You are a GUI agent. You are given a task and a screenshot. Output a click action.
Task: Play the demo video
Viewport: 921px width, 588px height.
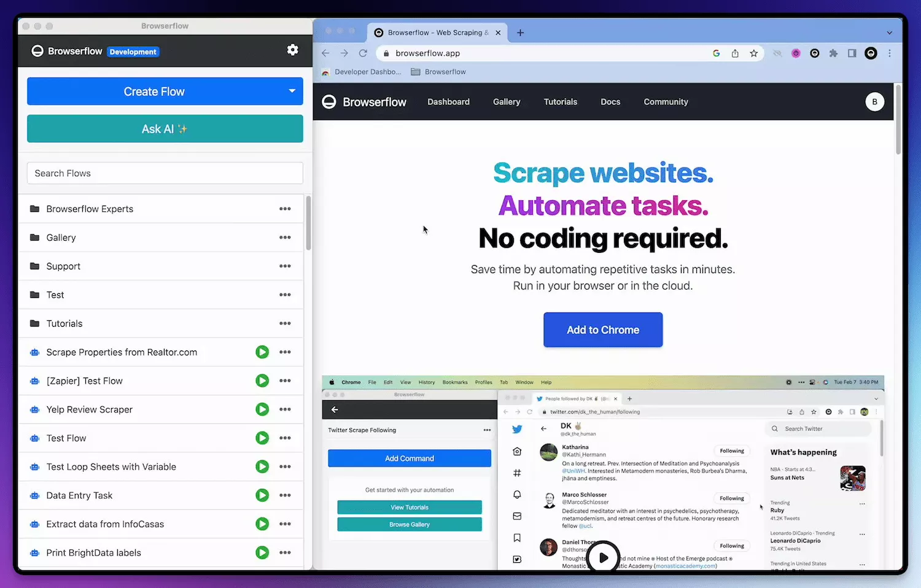[603, 557]
